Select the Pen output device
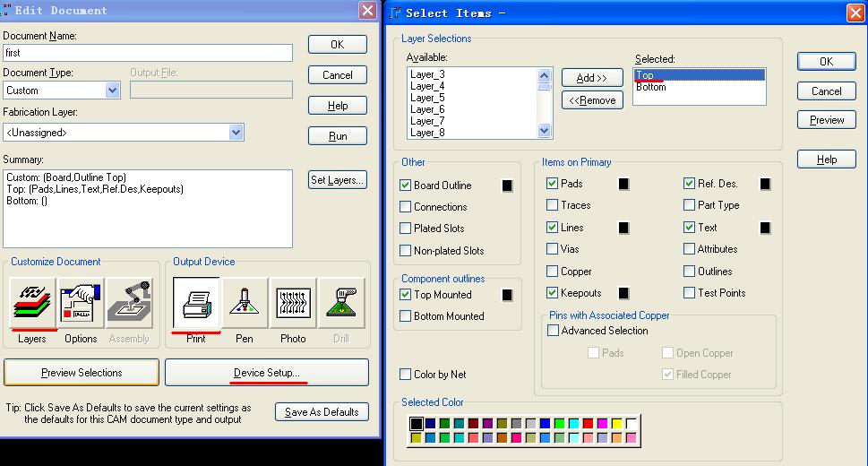 pyautogui.click(x=245, y=303)
